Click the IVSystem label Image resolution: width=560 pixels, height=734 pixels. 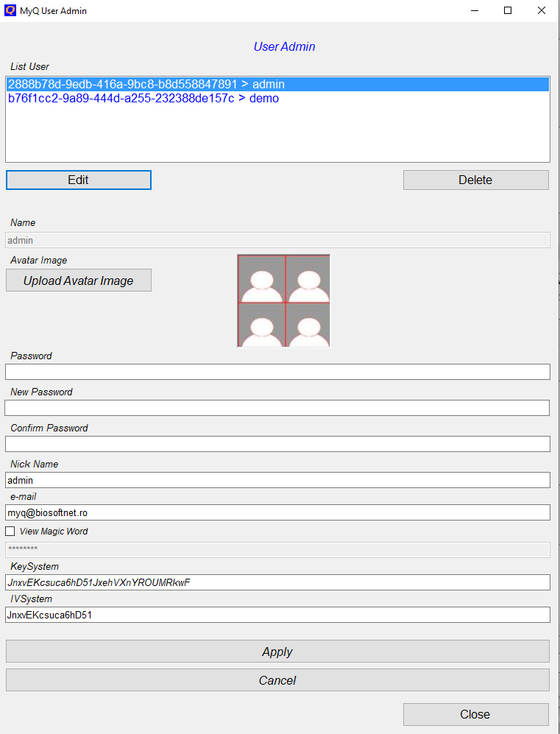pyautogui.click(x=32, y=599)
